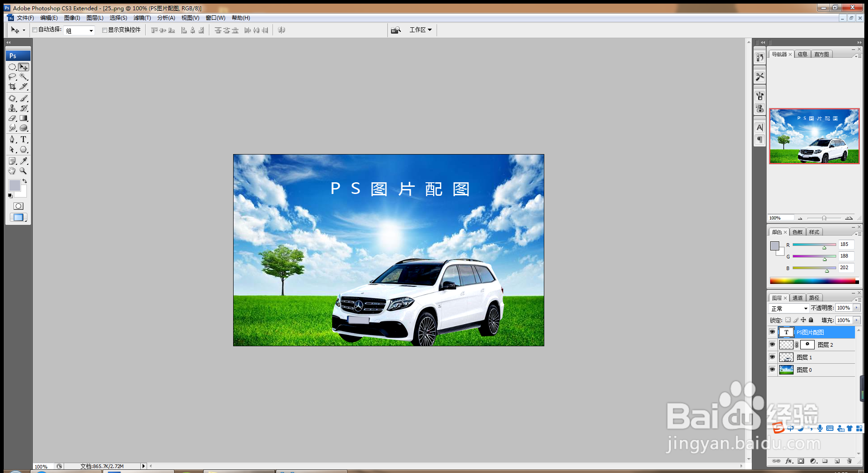Select the Slice tool
868x473 pixels.
pos(23,86)
